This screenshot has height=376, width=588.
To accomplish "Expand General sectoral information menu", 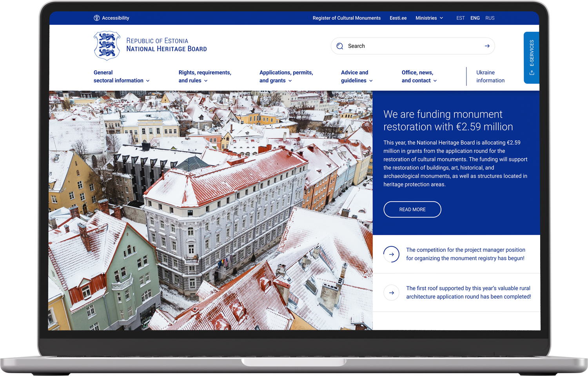I will coord(121,77).
